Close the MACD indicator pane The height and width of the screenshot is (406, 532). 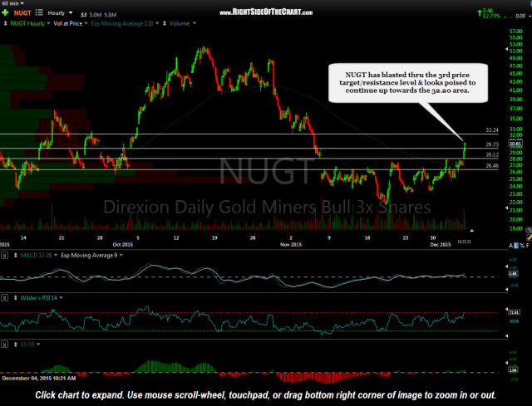coord(4,256)
